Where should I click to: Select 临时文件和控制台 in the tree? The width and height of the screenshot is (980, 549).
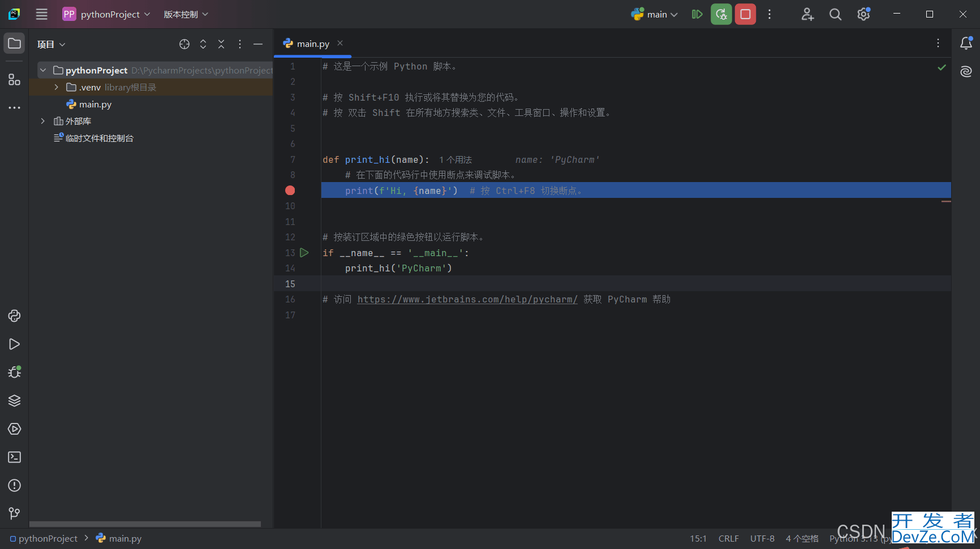pyautogui.click(x=94, y=138)
